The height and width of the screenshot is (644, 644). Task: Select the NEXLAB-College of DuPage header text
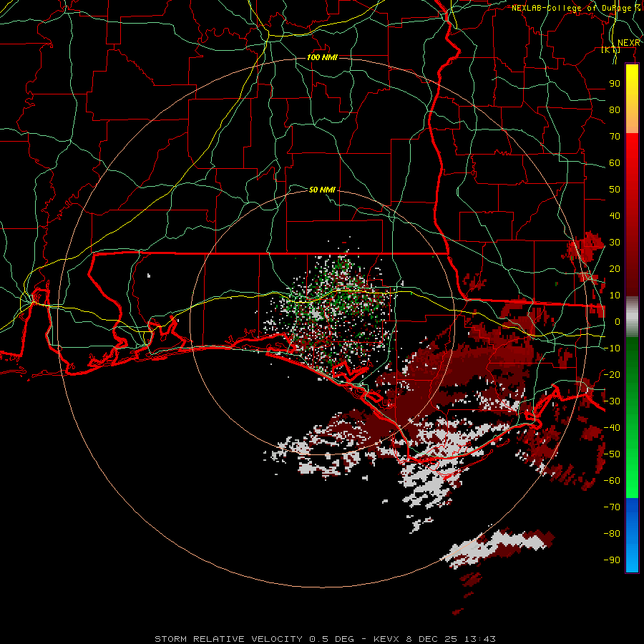(576, 8)
